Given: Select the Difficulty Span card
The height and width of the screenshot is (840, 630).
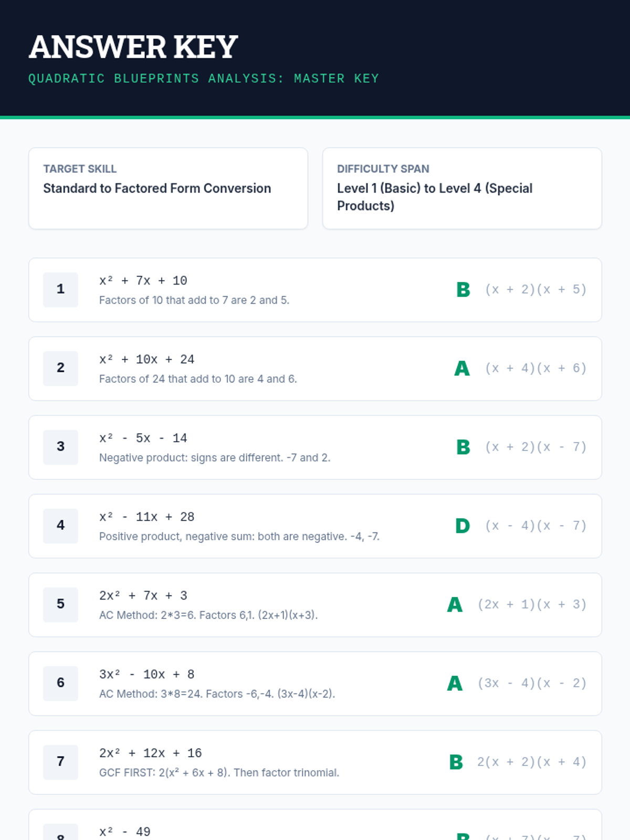Looking at the screenshot, I should [461, 188].
